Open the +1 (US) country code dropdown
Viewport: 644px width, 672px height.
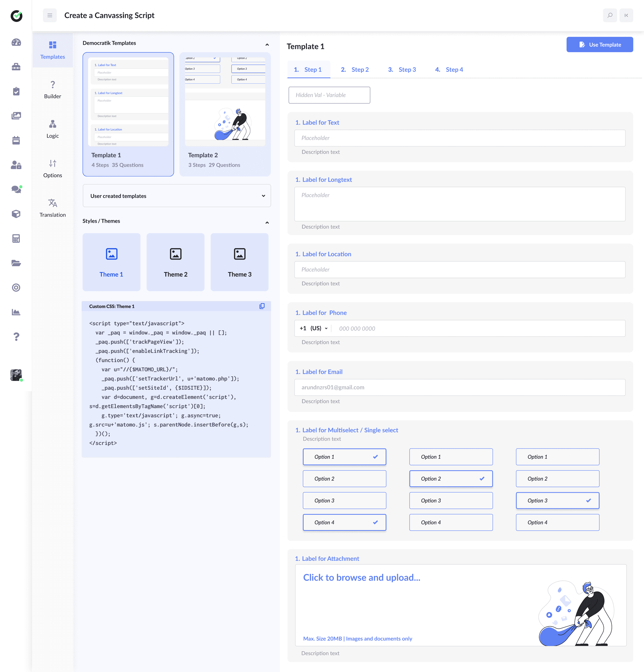pyautogui.click(x=314, y=329)
